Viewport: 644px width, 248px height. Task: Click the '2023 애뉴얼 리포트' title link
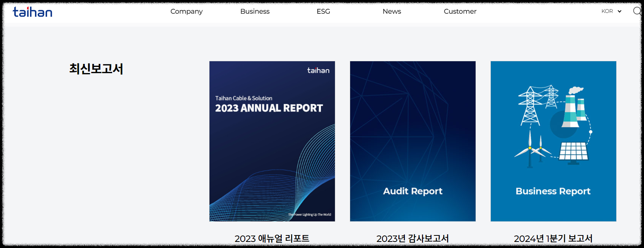(272, 238)
